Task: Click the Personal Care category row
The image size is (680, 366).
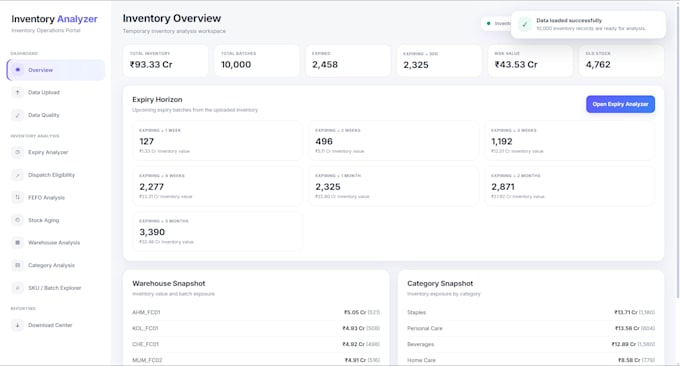Action: click(x=531, y=328)
